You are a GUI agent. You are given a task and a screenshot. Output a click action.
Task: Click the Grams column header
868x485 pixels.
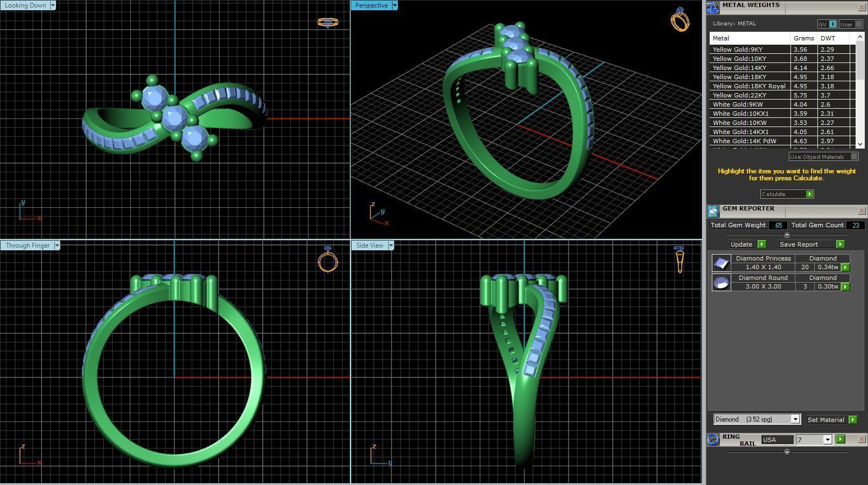pyautogui.click(x=803, y=38)
